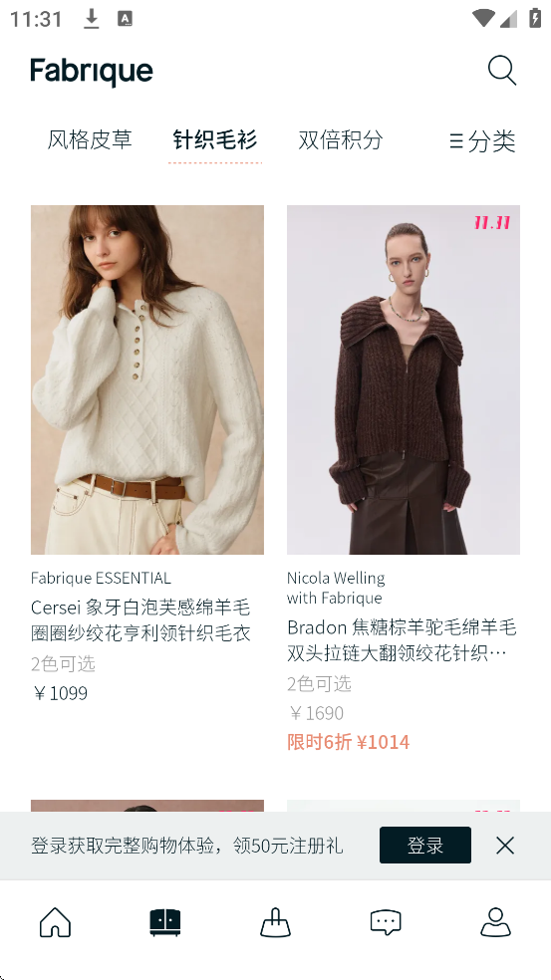Go to Home tab in bottom bar

(x=55, y=922)
